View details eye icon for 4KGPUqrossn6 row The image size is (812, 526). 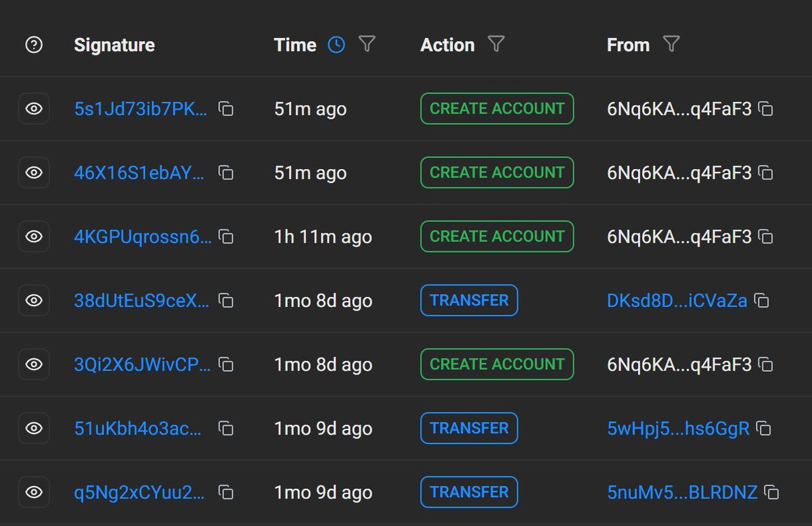click(34, 237)
